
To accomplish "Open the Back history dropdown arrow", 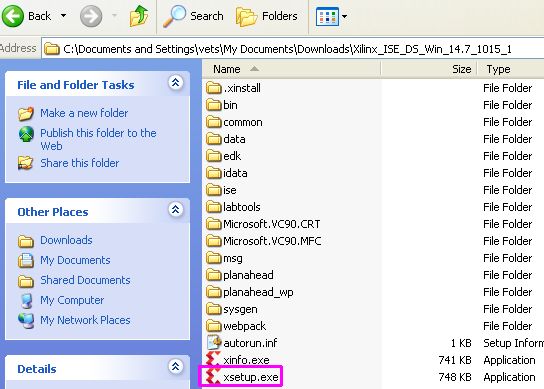I will click(63, 16).
